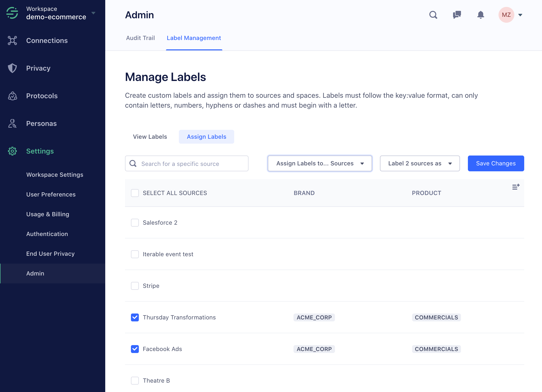The width and height of the screenshot is (542, 392).
Task: Click the Privacy shield icon
Action: coord(12,68)
